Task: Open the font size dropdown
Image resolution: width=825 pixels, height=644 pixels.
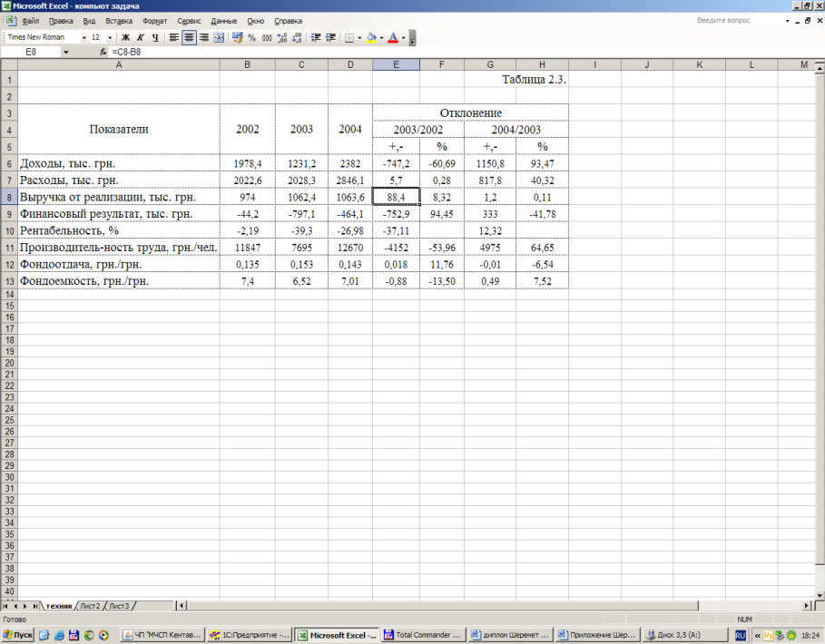Action: (110, 37)
